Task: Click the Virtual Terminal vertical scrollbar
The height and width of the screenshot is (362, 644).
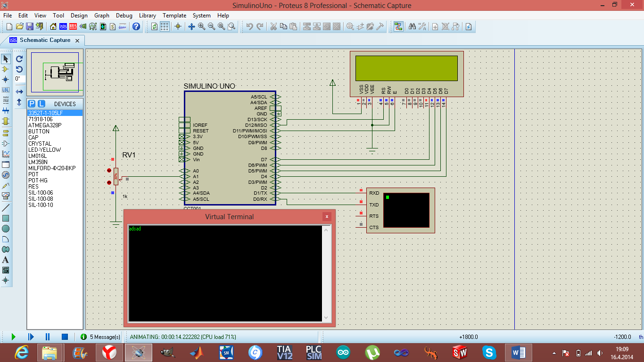Action: (326, 274)
